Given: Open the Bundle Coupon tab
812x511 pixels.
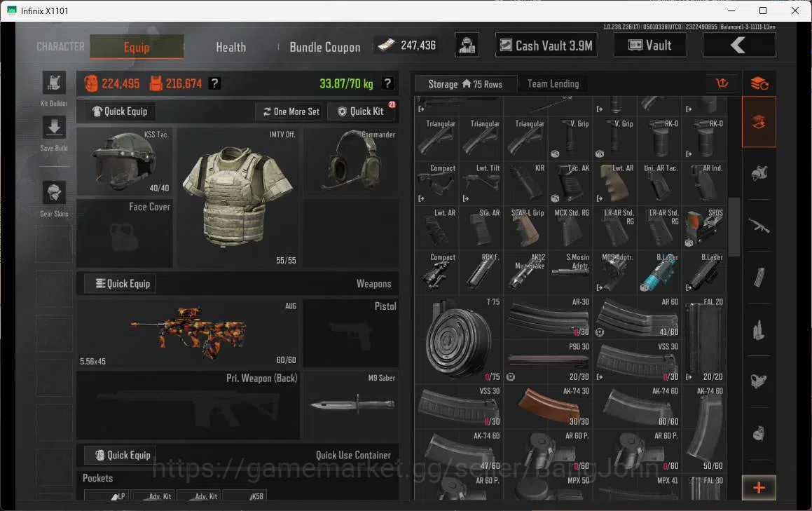Looking at the screenshot, I should [324, 47].
